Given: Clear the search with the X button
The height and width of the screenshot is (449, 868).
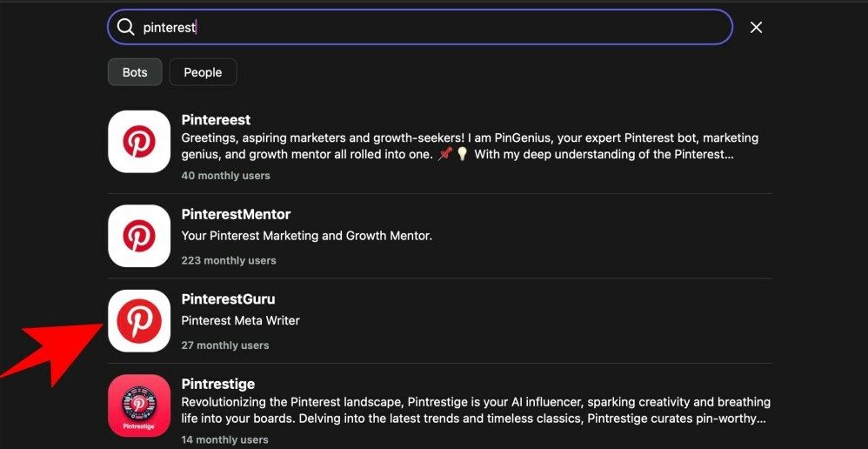Looking at the screenshot, I should tap(756, 27).
